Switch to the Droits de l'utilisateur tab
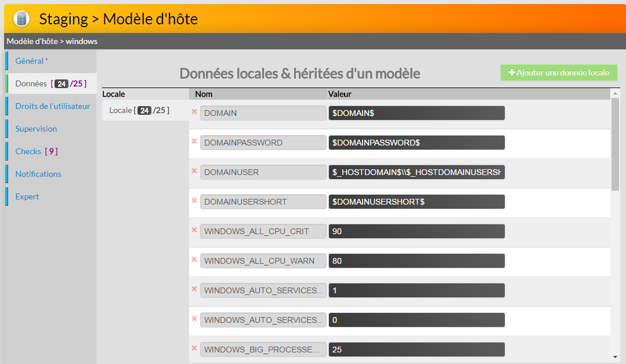The width and height of the screenshot is (626, 364). pyautogui.click(x=52, y=106)
